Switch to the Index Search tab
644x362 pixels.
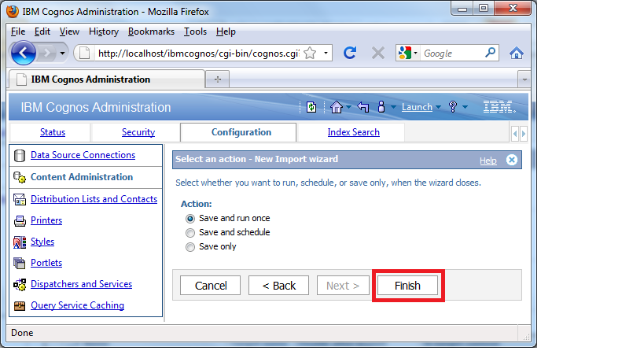(353, 132)
